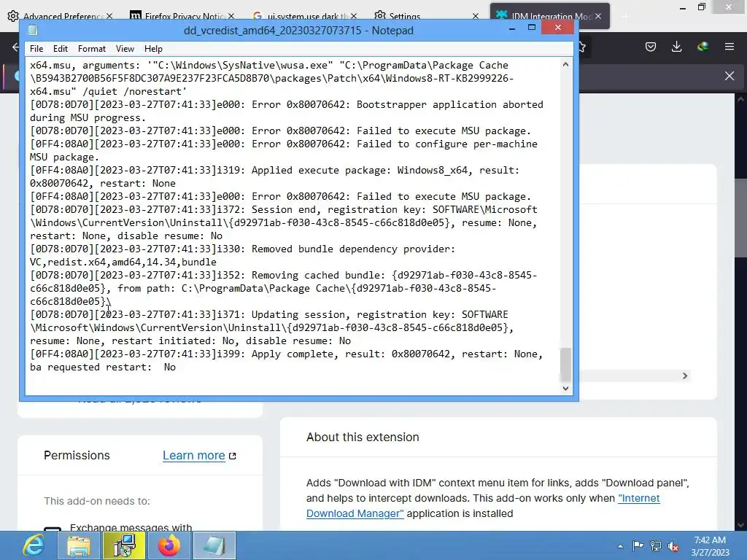Click 'Removing cached bundle' log line
This screenshot has width=747, height=560.
pyautogui.click(x=284, y=275)
